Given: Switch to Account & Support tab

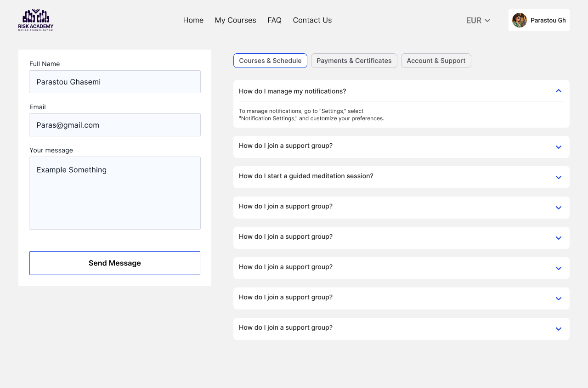Looking at the screenshot, I should click(436, 61).
